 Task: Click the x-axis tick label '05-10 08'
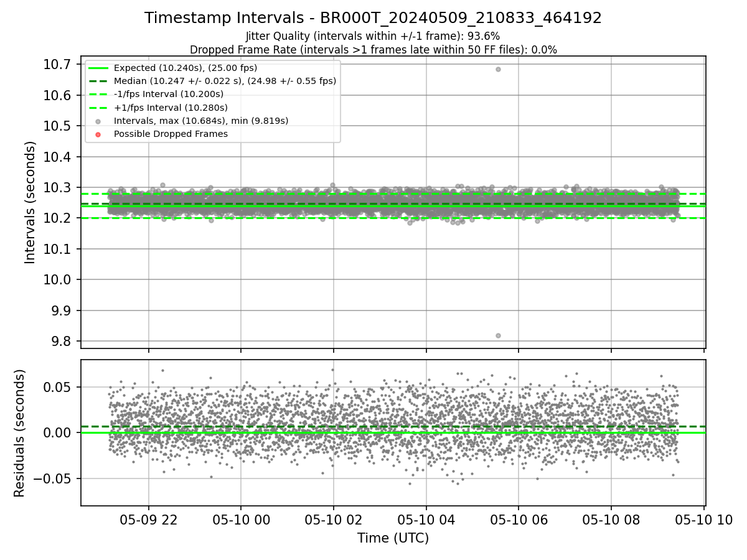611,519
